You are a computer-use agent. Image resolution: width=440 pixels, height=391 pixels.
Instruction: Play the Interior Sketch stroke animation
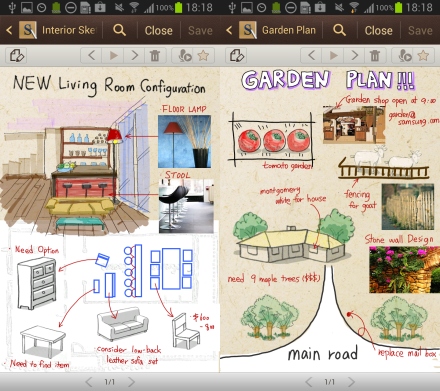tap(113, 55)
